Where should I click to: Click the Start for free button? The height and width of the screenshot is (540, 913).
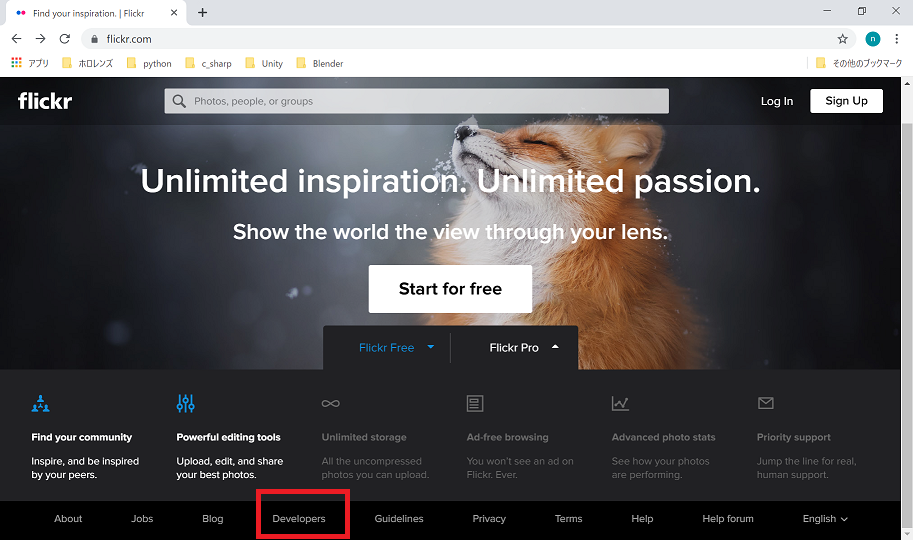[x=450, y=289]
